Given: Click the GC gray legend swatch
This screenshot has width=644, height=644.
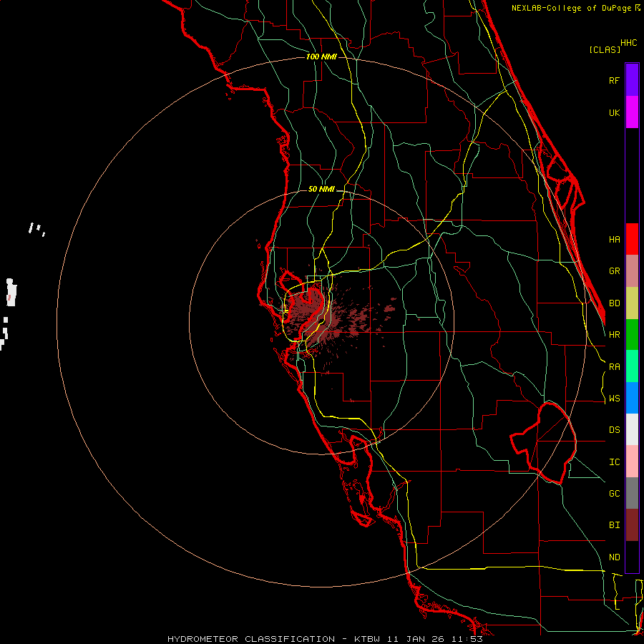Looking at the screenshot, I should coord(632,493).
